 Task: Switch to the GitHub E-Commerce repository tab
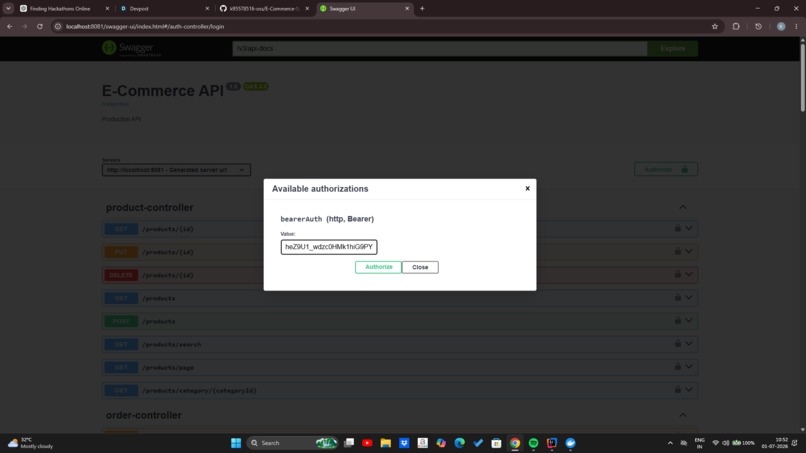click(x=264, y=9)
